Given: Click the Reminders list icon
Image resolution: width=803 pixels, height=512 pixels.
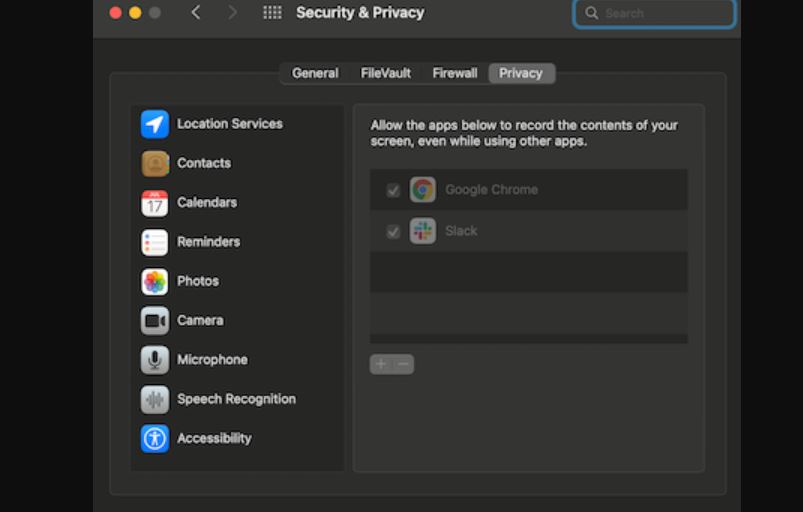Looking at the screenshot, I should pos(155,242).
